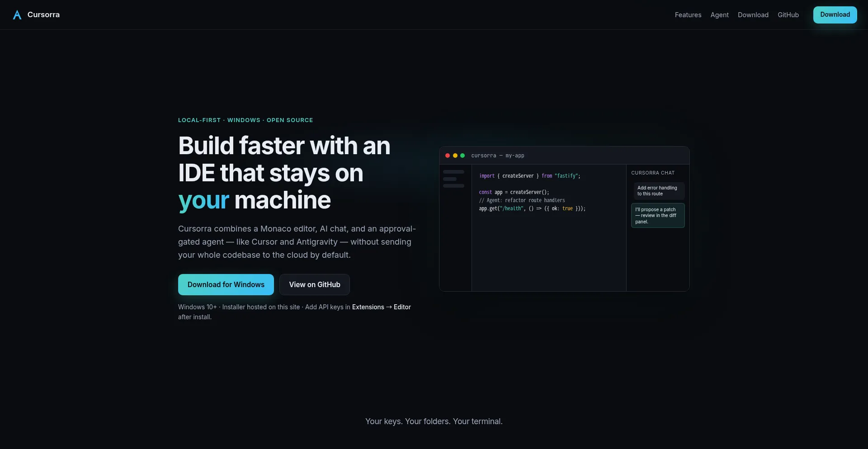Open the View on GitHub button
The height and width of the screenshot is (449, 868).
click(x=315, y=284)
